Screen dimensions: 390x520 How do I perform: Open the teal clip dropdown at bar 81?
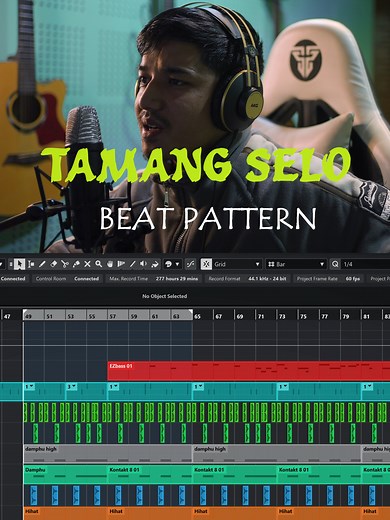(368, 387)
